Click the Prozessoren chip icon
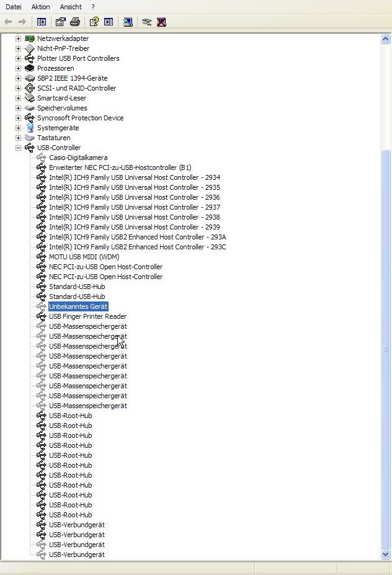 29,68
